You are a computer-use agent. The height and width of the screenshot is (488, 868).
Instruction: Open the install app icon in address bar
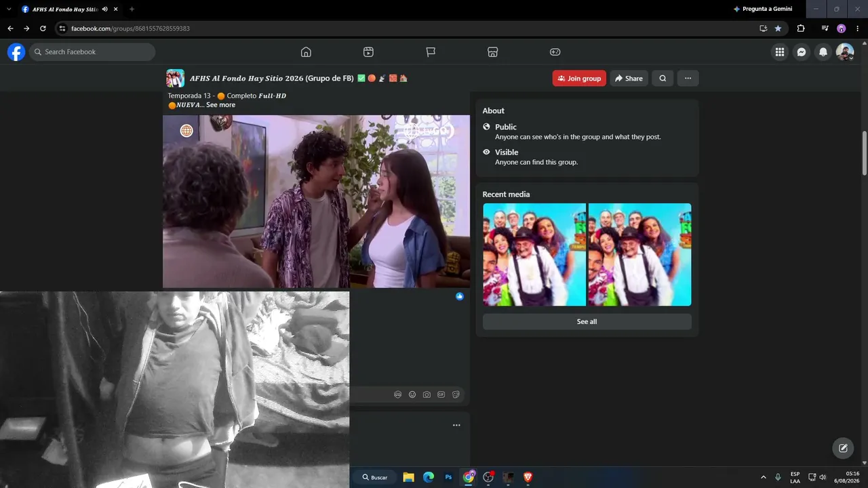[763, 28]
